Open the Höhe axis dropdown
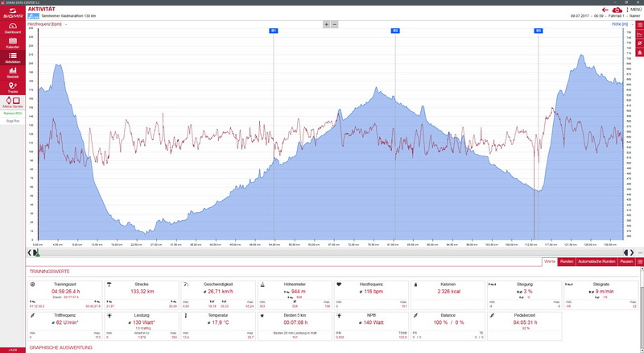 [x=632, y=24]
